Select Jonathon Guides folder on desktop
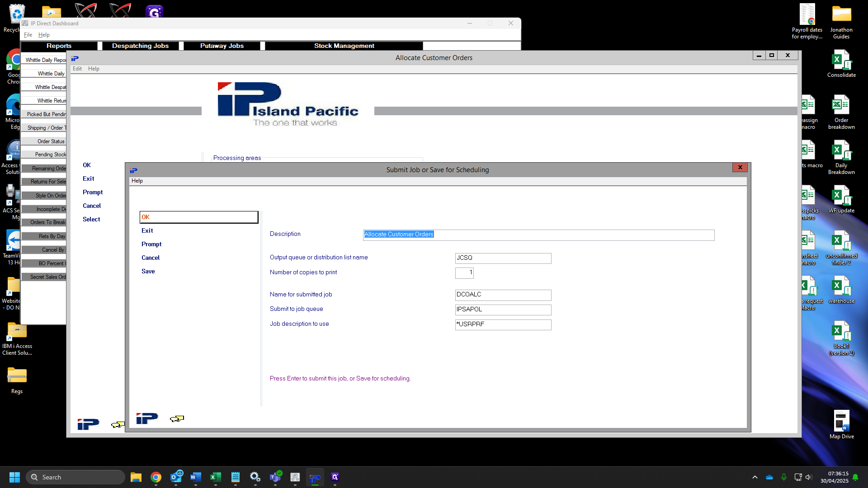The width and height of the screenshot is (868, 488). pyautogui.click(x=841, y=22)
